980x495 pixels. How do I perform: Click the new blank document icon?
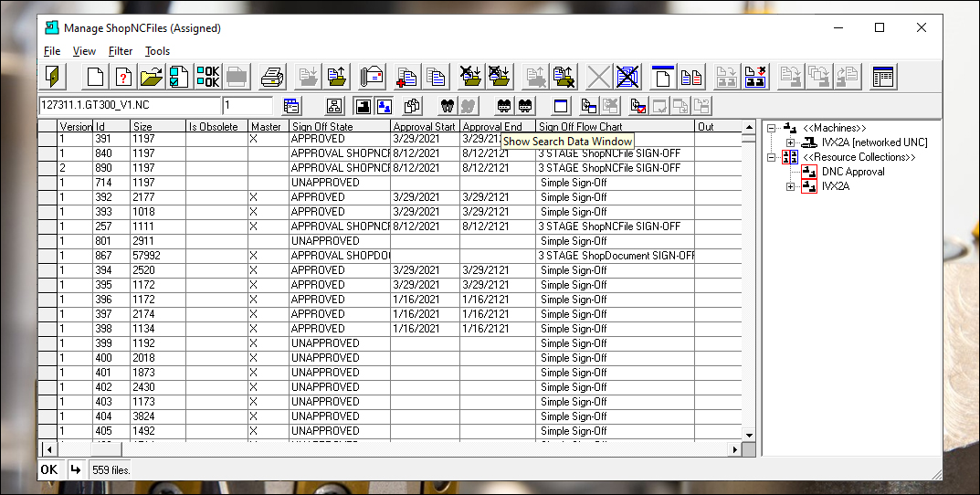click(96, 77)
